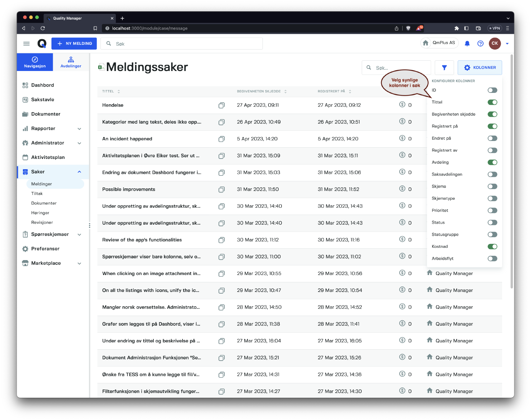531x420 pixels.
Task: Click the copy icon on Hendelse row
Action: [x=221, y=105]
